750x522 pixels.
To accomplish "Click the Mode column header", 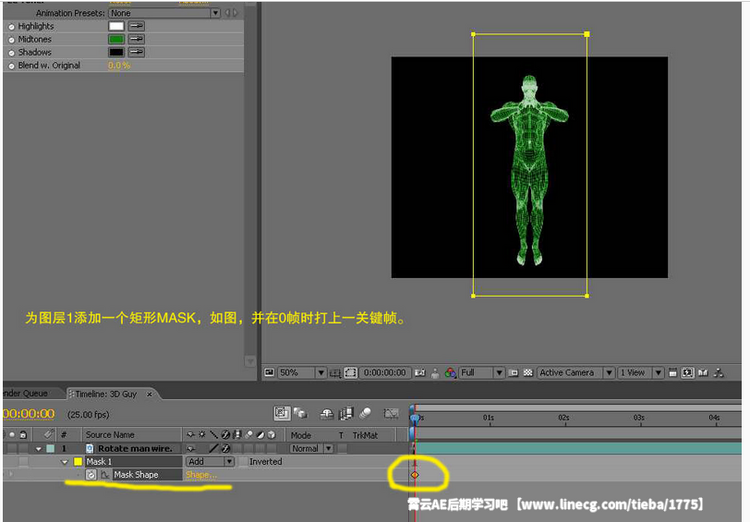I will point(301,435).
